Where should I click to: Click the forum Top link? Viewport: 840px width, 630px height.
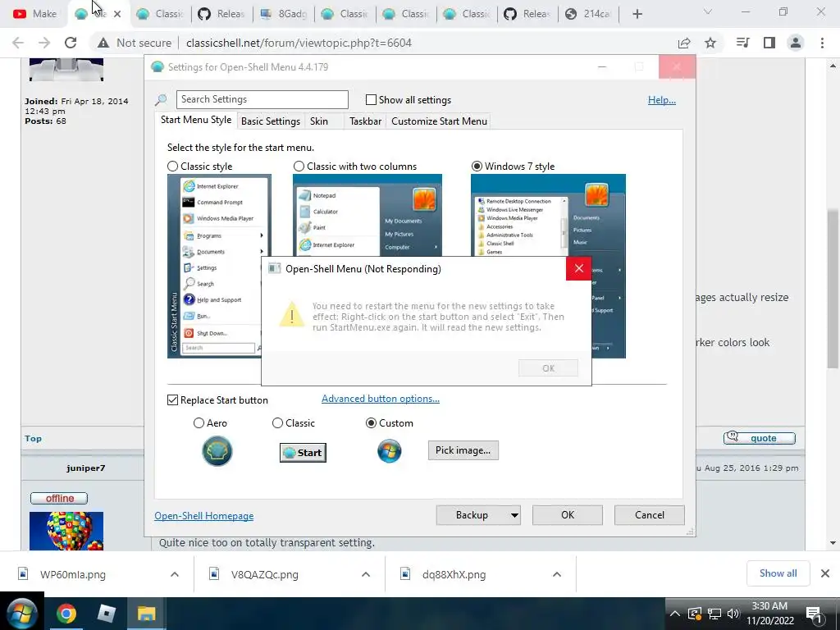(33, 438)
